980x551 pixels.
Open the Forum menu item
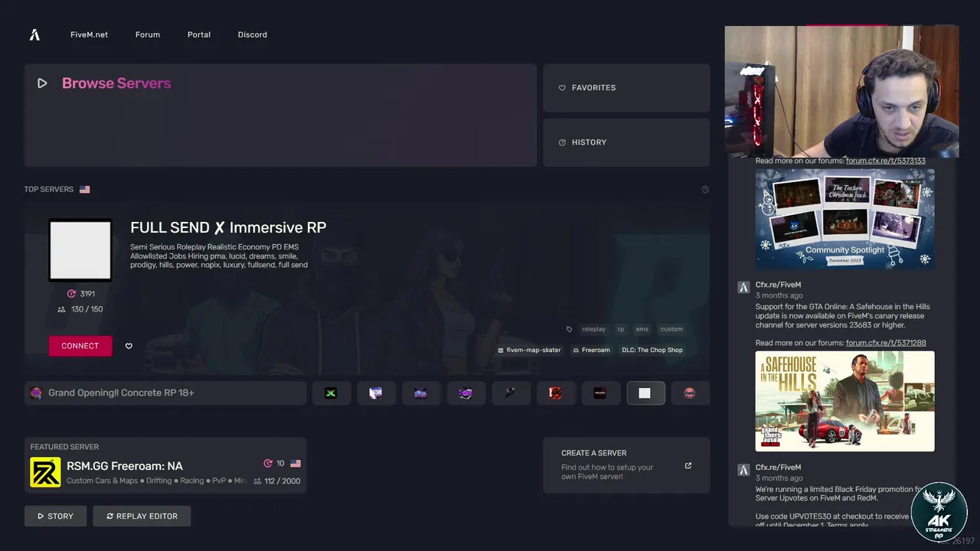(148, 34)
